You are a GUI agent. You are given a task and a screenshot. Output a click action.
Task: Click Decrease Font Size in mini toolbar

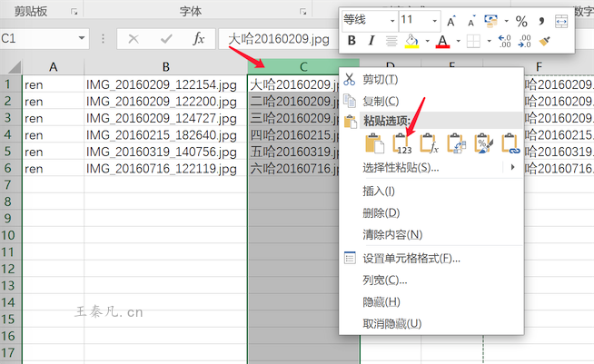pos(471,21)
